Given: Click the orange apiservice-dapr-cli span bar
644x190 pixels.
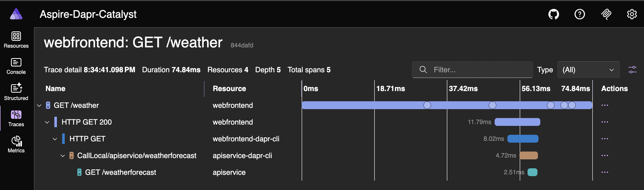Looking at the screenshot, I should pyautogui.click(x=529, y=155).
